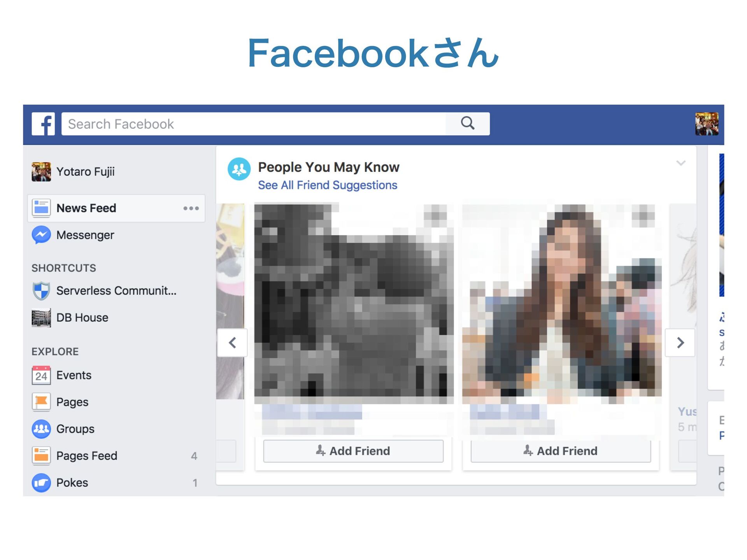Viewport: 747px width, 560px height.
Task: Select News Feed in sidebar
Action: (x=116, y=208)
